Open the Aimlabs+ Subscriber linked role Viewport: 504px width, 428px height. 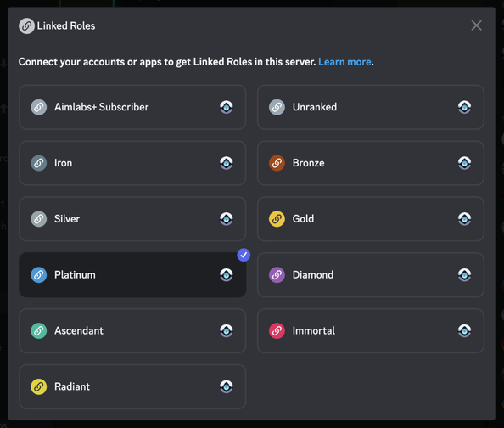132,107
